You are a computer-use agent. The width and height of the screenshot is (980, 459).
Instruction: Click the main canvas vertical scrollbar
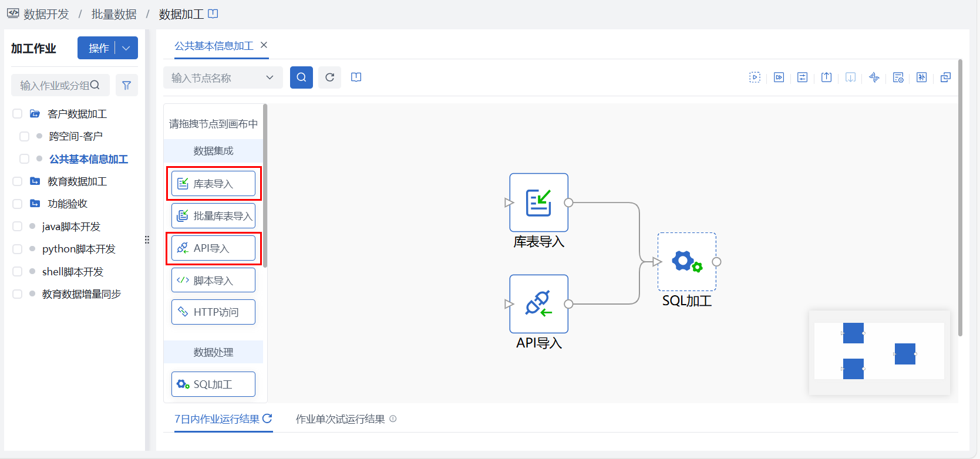pos(960,197)
